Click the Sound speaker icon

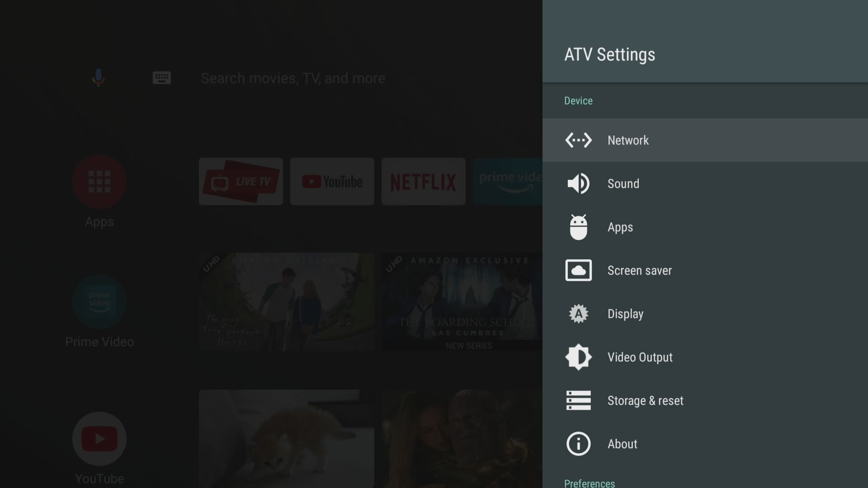578,183
